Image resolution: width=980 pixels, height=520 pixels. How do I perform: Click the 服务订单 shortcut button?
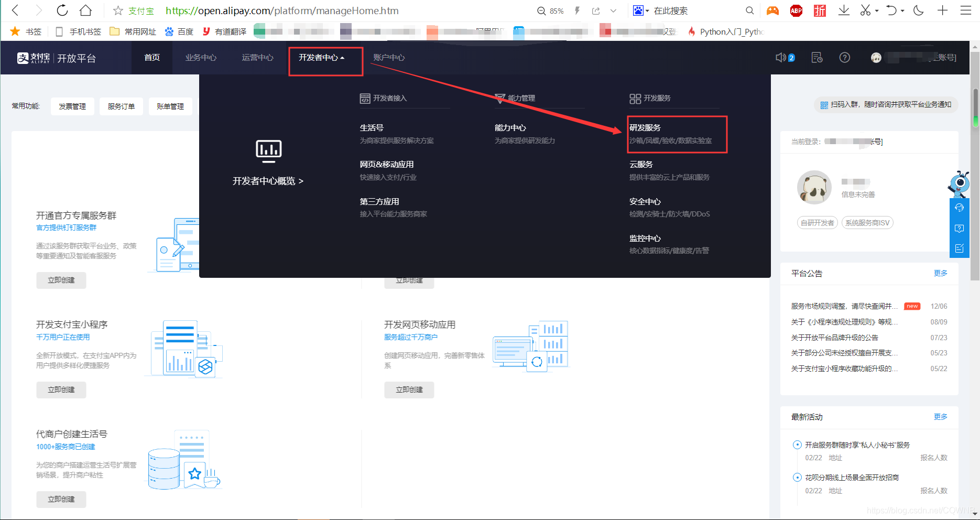[x=122, y=106]
